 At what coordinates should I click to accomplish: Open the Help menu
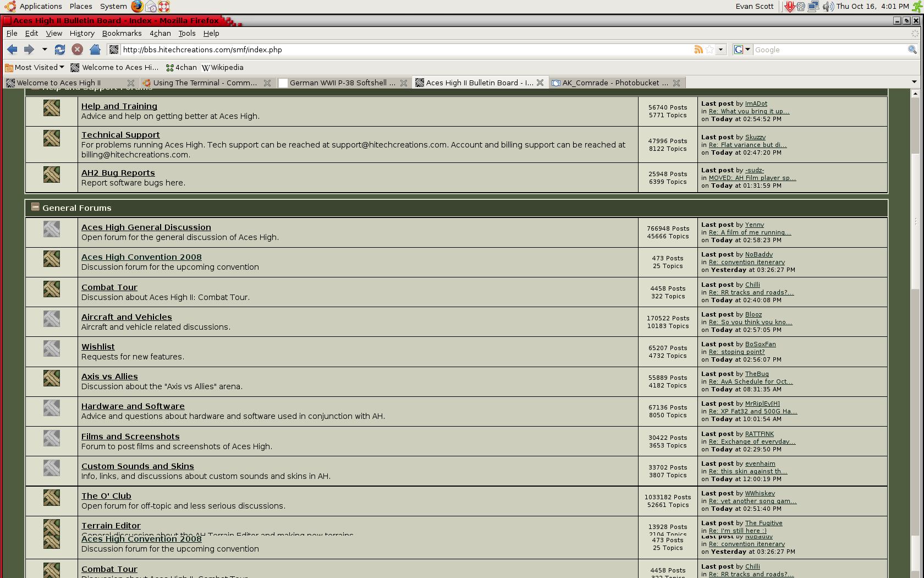pos(211,33)
